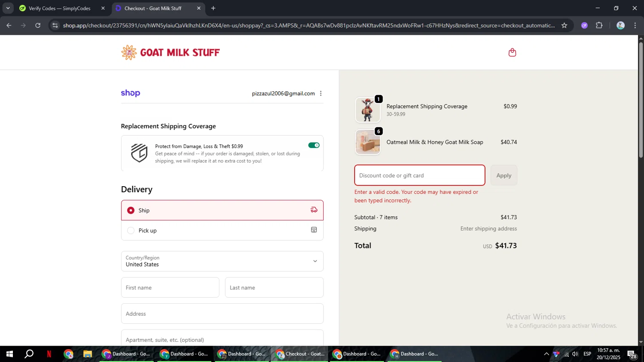Click the Last name field

[x=274, y=287]
